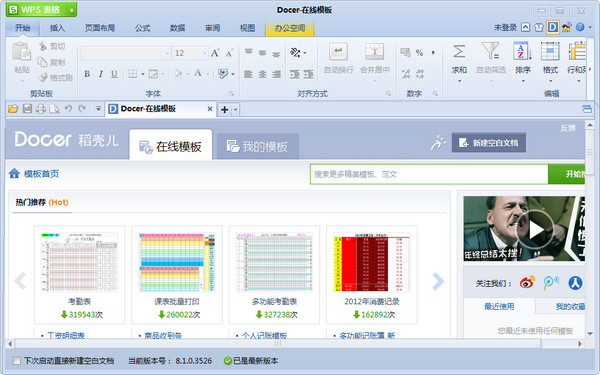The width and height of the screenshot is (600, 375).
Task: Decrease font size with small A
Action: 229,53
